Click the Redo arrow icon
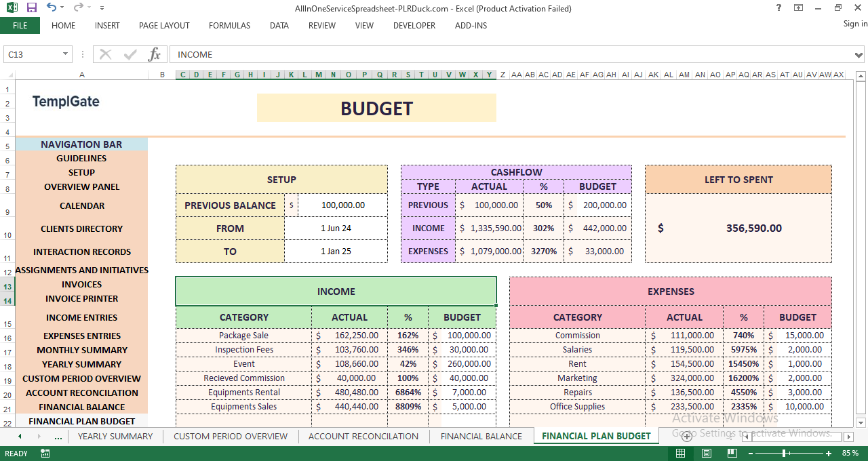Viewport: 868px width, 461px height. (x=79, y=8)
